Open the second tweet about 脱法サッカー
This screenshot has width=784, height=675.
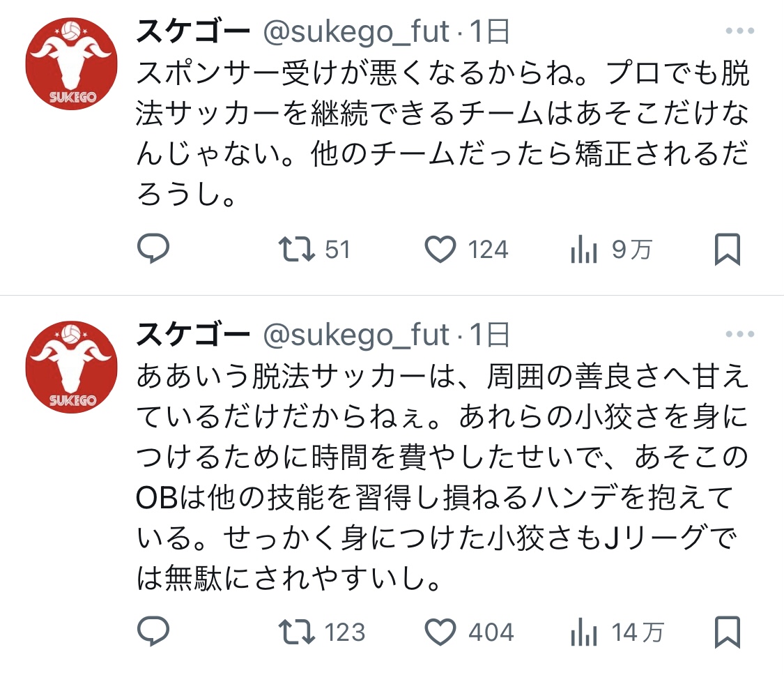(443, 477)
